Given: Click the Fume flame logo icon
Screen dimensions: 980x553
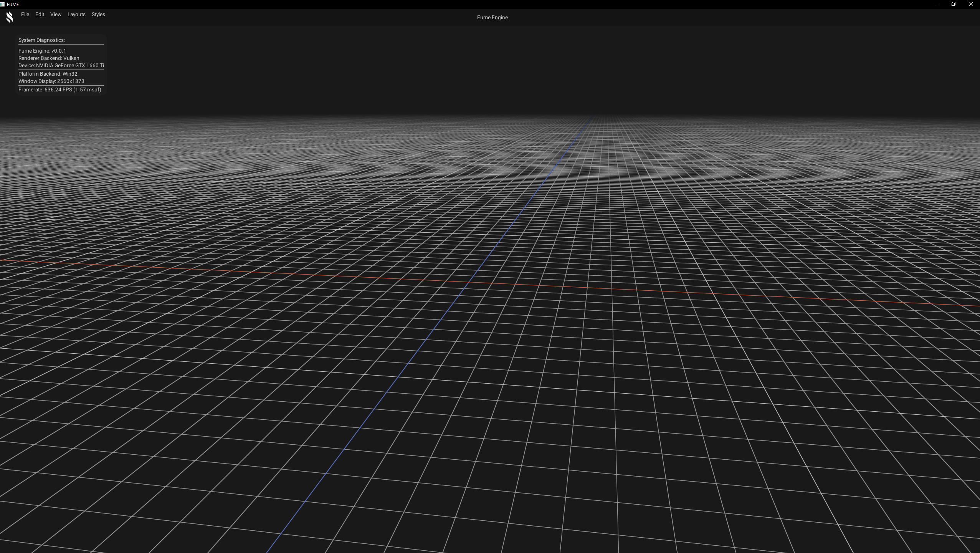Looking at the screenshot, I should click(x=10, y=17).
